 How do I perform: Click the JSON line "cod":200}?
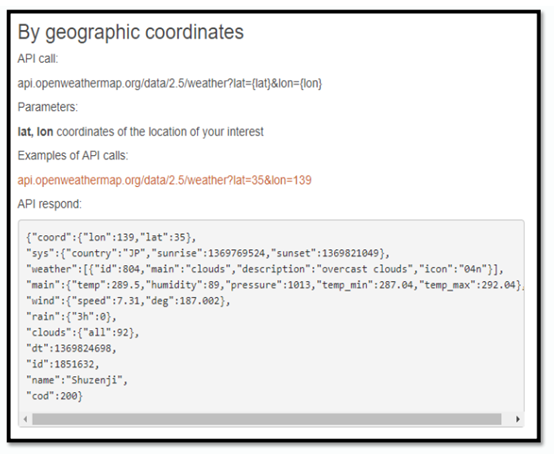[x=54, y=396]
